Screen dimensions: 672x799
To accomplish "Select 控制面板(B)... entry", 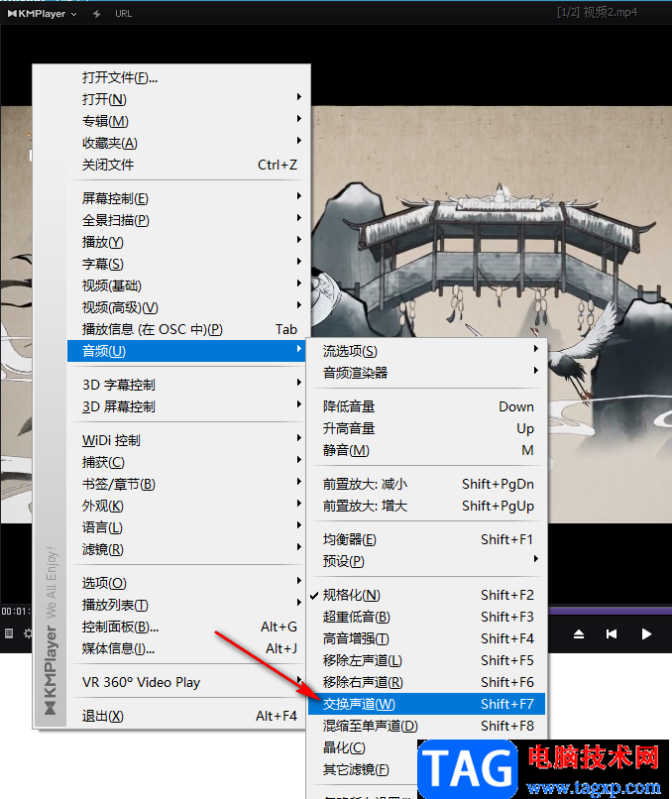I will 188,627.
